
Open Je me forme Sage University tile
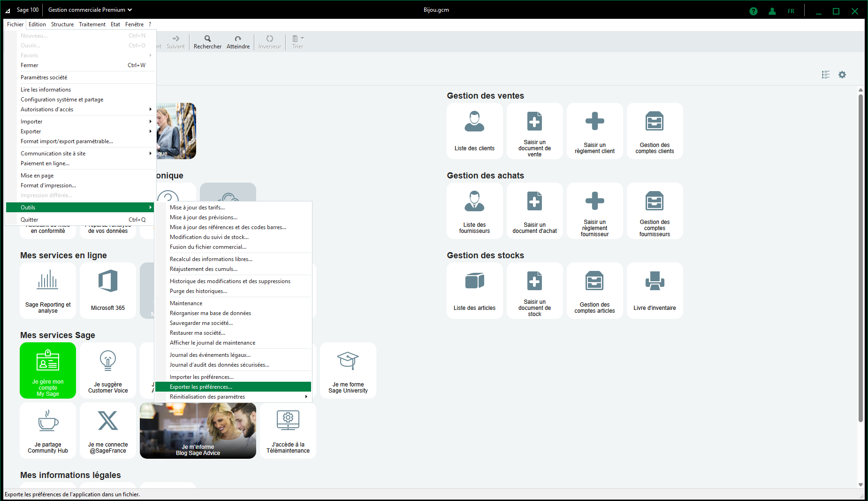pyautogui.click(x=348, y=370)
